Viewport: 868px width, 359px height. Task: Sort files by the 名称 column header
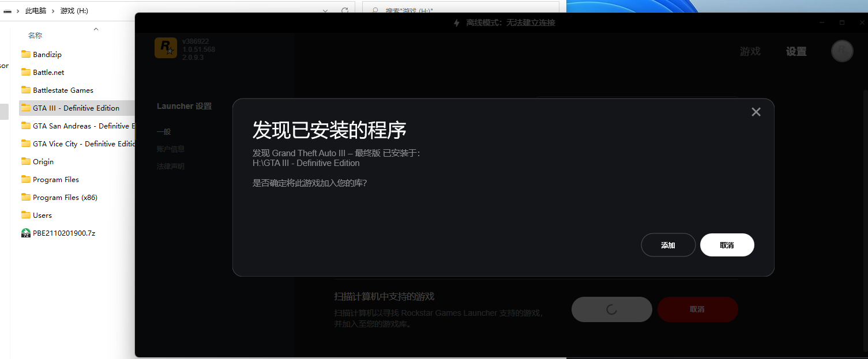pos(35,35)
